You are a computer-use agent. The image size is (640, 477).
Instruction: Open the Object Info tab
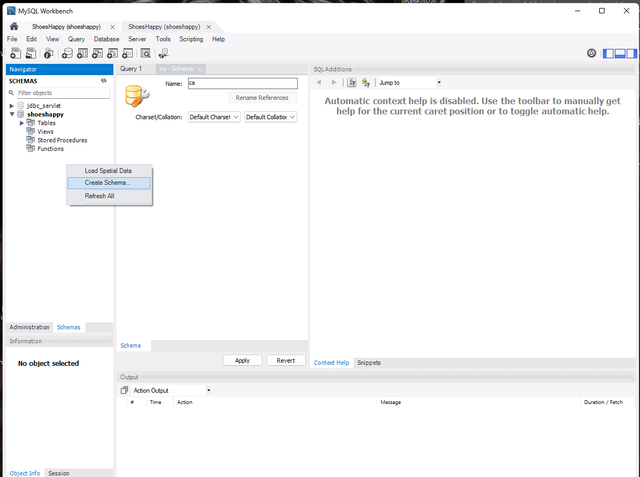(x=25, y=473)
